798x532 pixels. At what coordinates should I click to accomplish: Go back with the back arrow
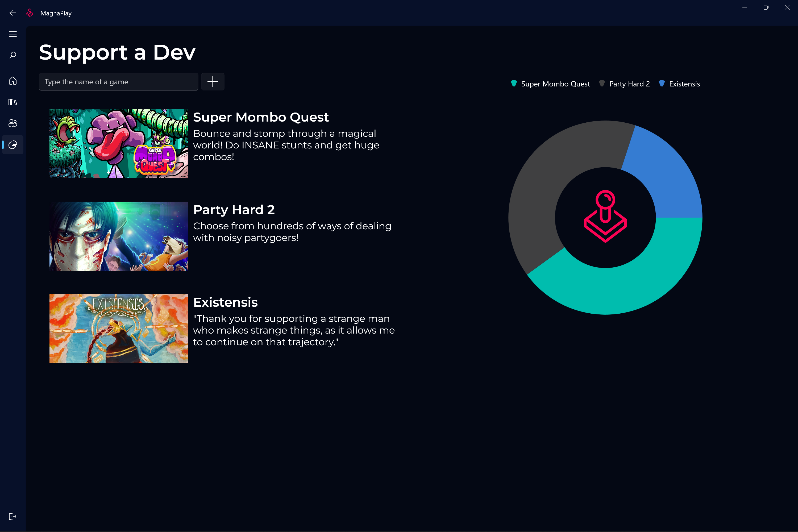click(13, 13)
